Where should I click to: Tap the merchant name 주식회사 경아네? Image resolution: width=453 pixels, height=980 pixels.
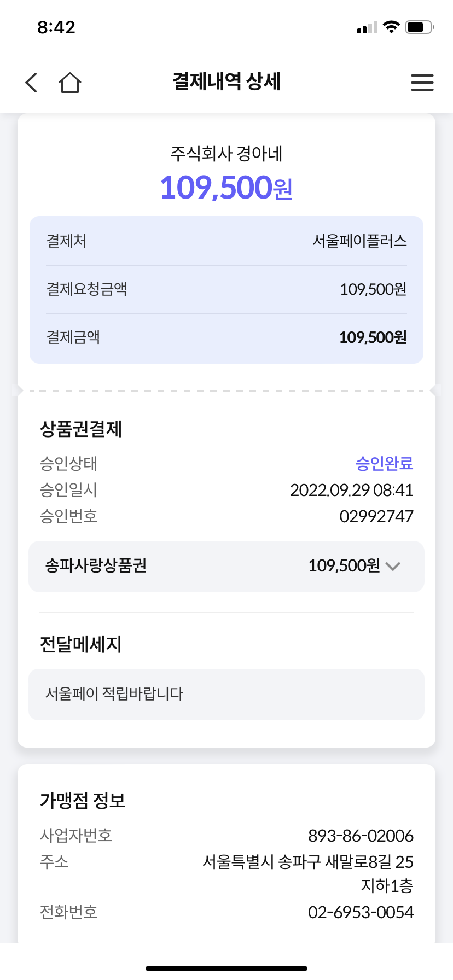point(226,154)
